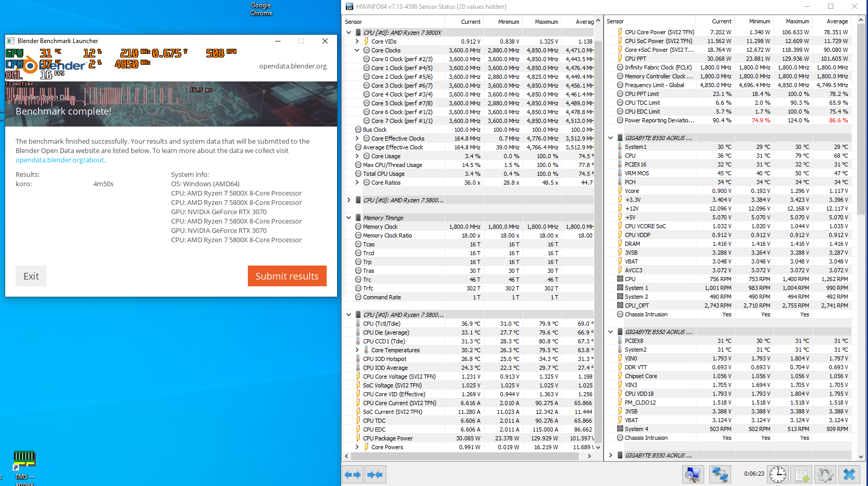The image size is (868, 486).
Task: Expand the collapsed CPU [#0] group above Memory Timings
Action: click(349, 200)
